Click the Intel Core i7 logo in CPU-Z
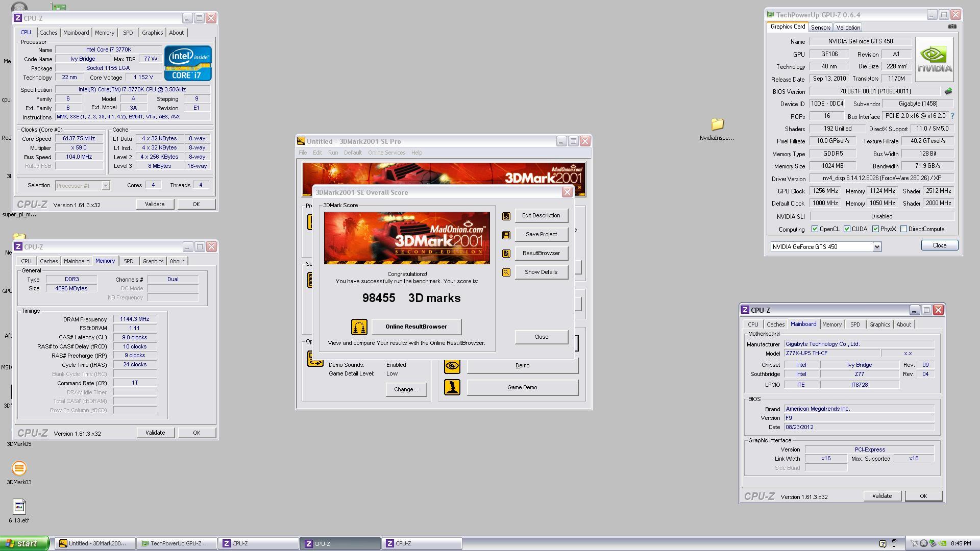 [x=188, y=63]
